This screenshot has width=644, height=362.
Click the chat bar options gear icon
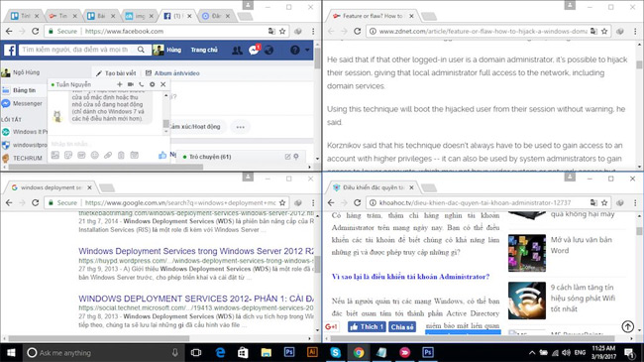[x=296, y=157]
